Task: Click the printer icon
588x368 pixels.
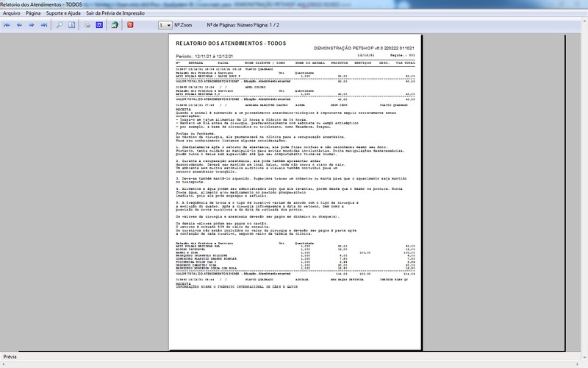Action: click(x=87, y=25)
